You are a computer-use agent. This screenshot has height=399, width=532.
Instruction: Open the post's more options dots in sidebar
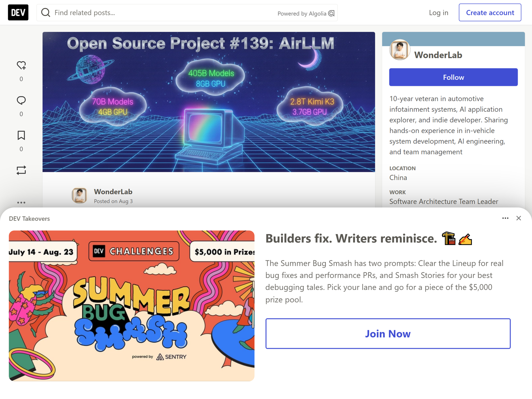click(21, 202)
